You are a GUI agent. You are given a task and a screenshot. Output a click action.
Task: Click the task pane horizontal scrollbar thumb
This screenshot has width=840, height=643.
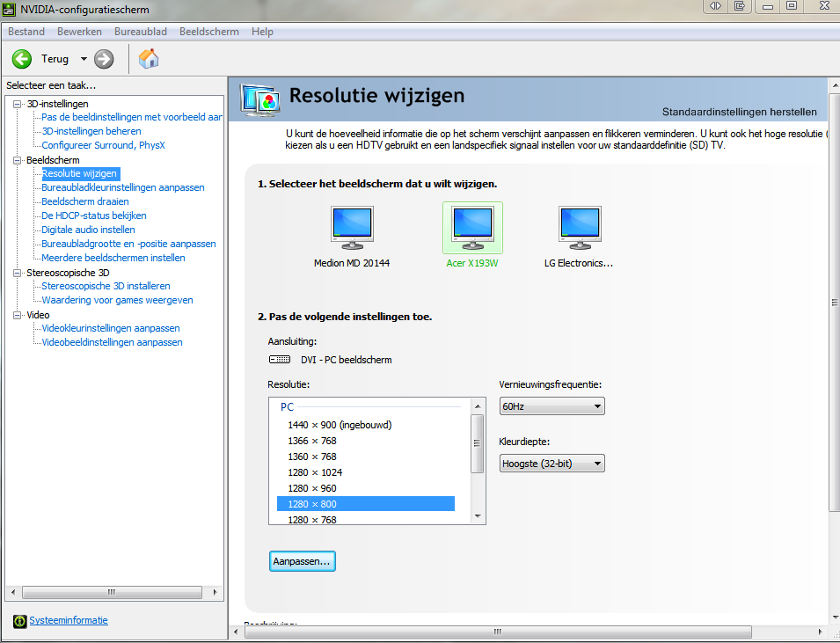click(x=112, y=592)
